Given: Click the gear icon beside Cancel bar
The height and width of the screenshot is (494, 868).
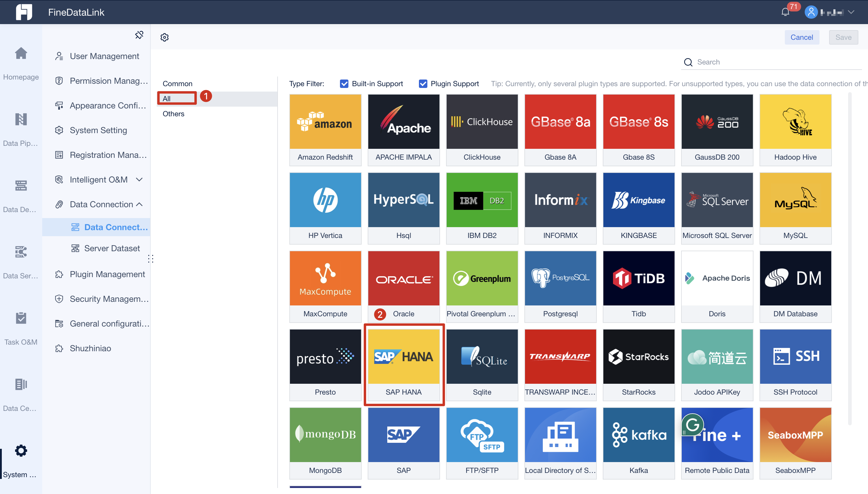Looking at the screenshot, I should [165, 37].
